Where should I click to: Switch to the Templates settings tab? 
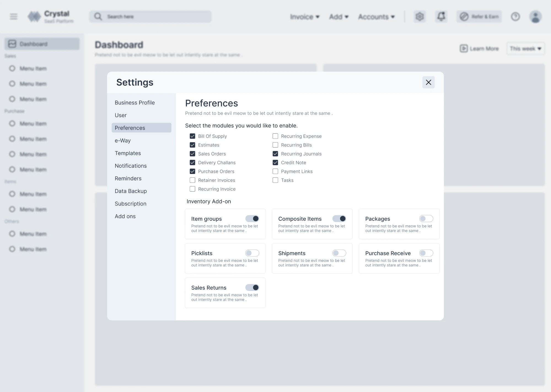tap(128, 153)
